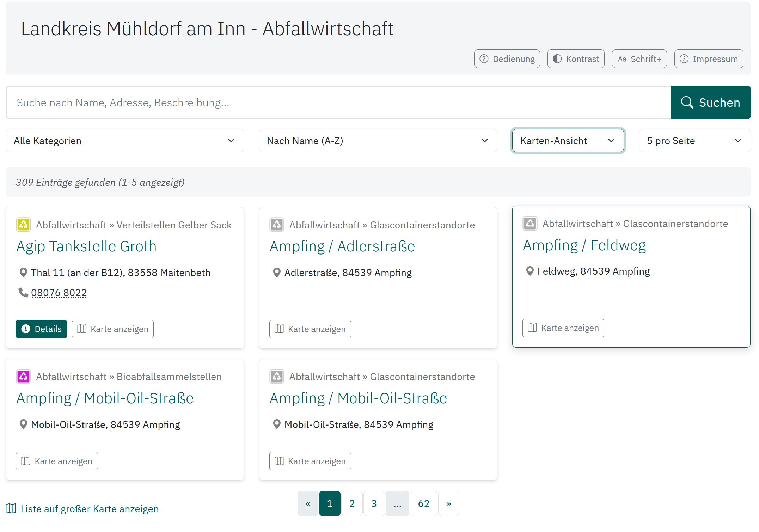Click the Glascontainer icon on Adlerstraße card
Image resolution: width=759 pixels, height=532 pixels.
click(x=277, y=225)
